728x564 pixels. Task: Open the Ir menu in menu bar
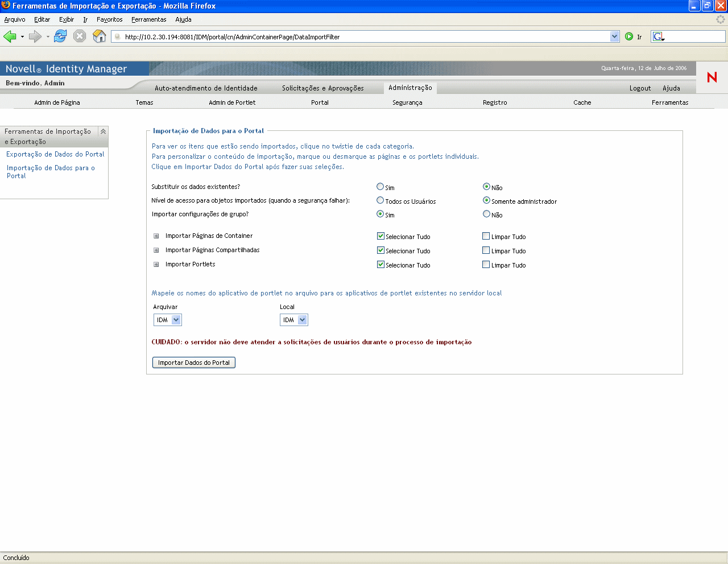pyautogui.click(x=85, y=19)
